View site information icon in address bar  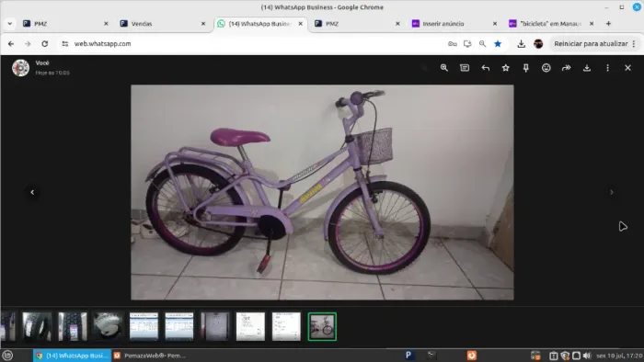point(65,44)
